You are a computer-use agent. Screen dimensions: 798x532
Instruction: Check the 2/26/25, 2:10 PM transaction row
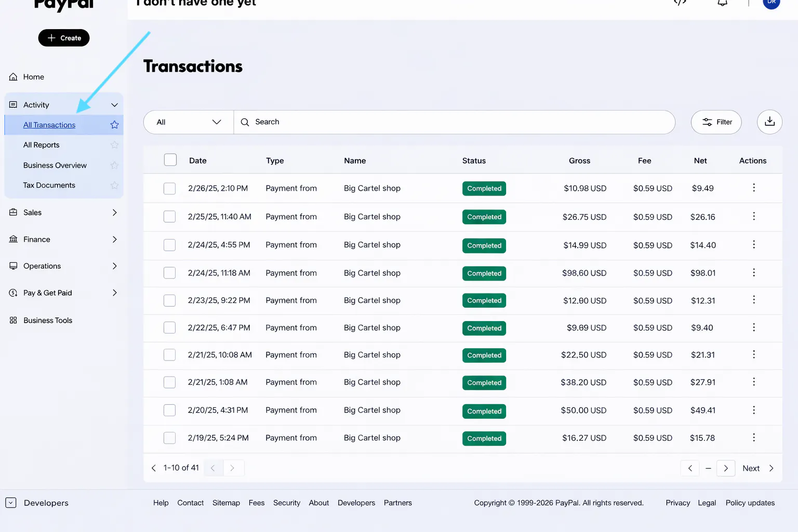tap(169, 189)
